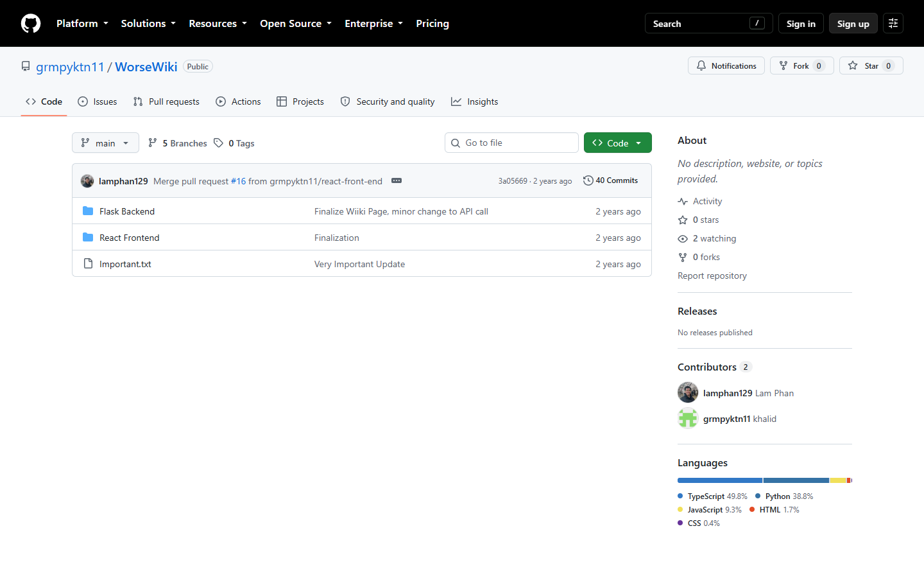924x578 pixels.
Task: Open the green Code dropdown button
Action: tap(618, 143)
